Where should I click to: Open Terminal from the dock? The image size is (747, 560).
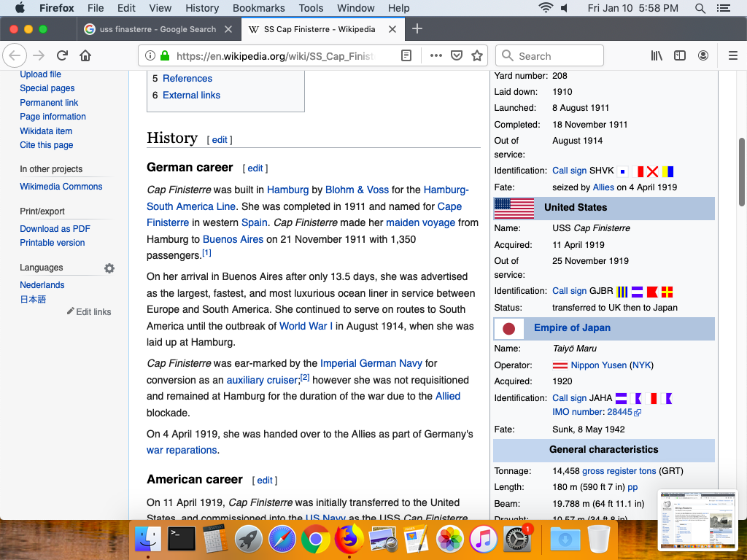(x=181, y=540)
